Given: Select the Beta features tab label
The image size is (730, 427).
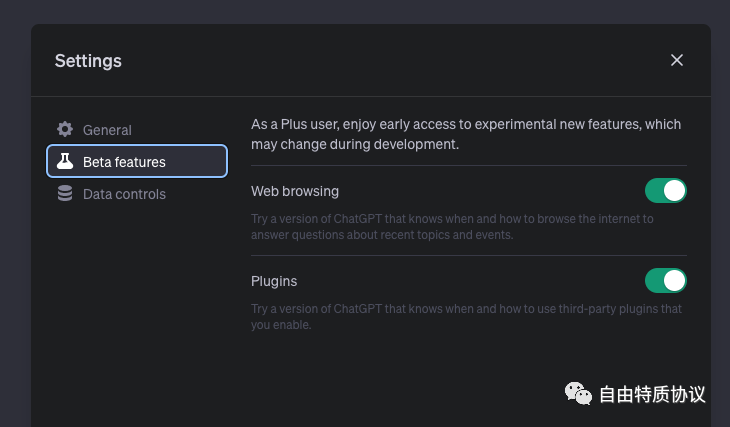Looking at the screenshot, I should [124, 162].
